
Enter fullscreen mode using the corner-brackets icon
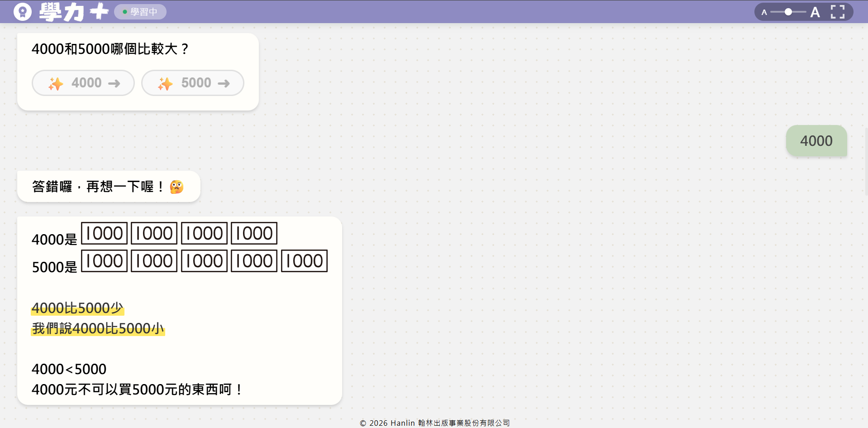(837, 12)
